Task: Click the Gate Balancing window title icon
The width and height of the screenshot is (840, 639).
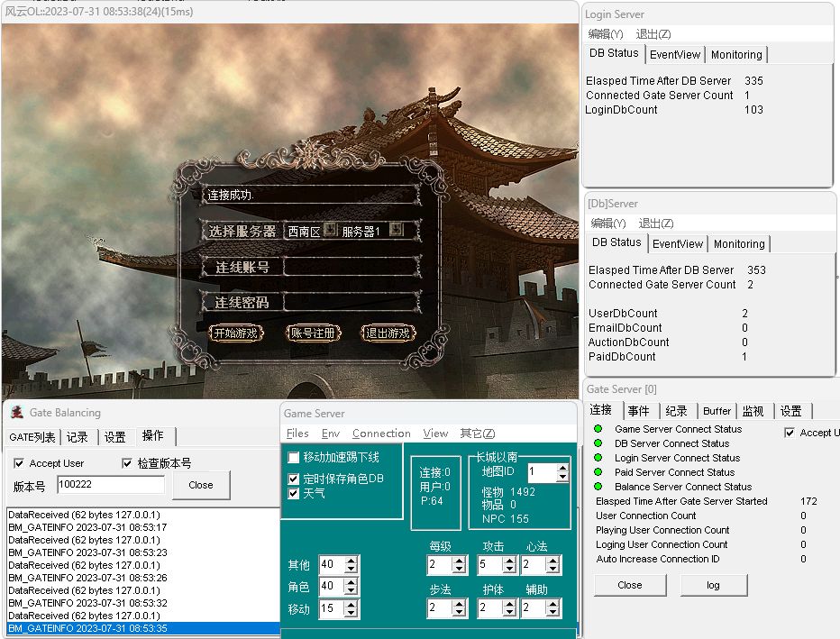Action: click(x=16, y=412)
